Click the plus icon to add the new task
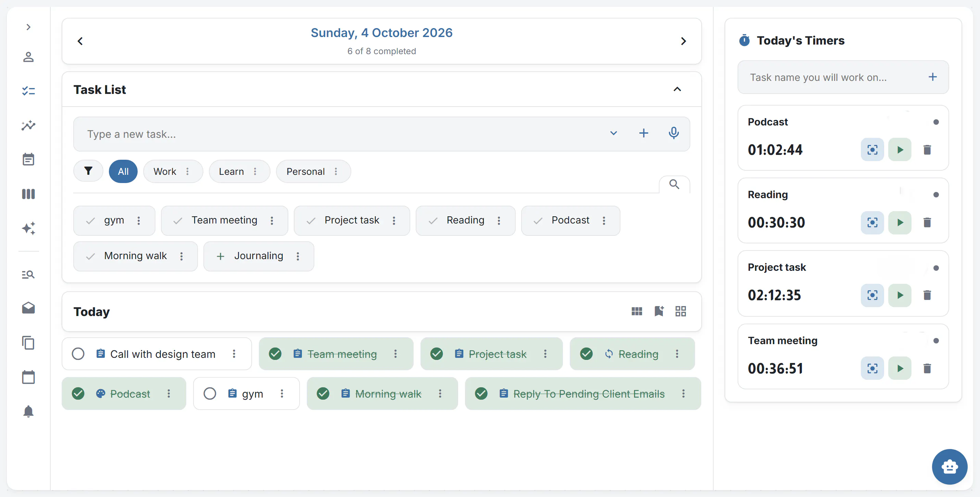Screen dimensions: 980x497 click(x=644, y=133)
